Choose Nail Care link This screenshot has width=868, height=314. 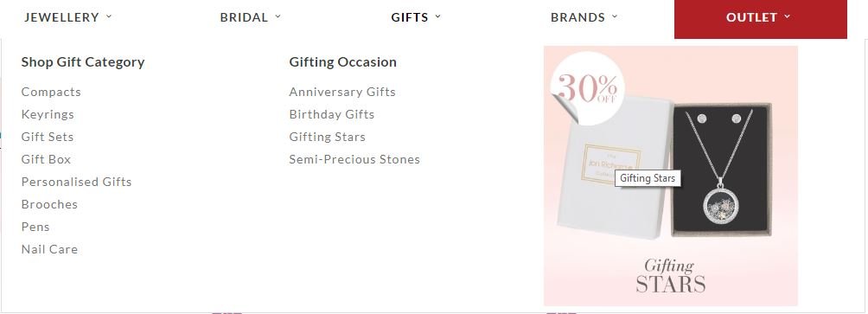point(49,249)
